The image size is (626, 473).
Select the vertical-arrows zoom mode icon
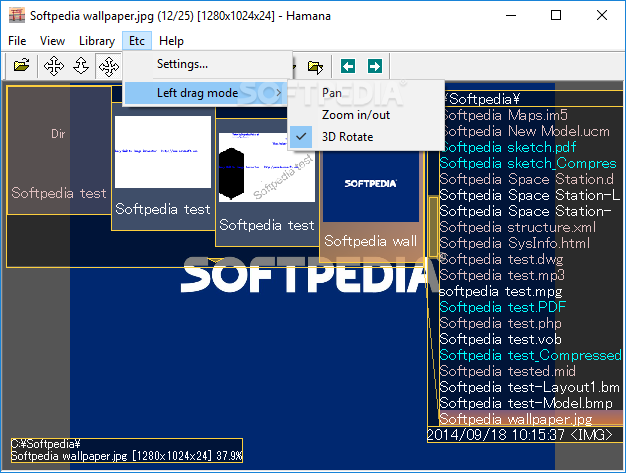point(81,66)
